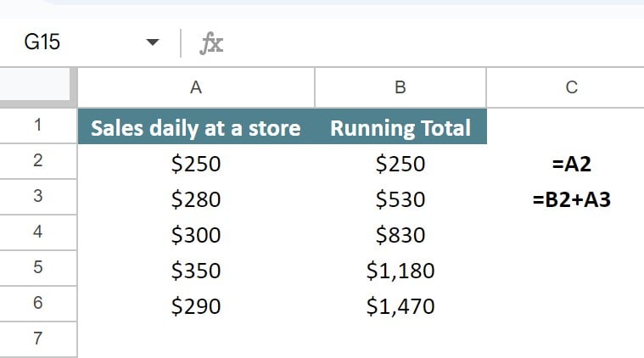This screenshot has width=644, height=358.
Task: Select the cell showing =B2+A3
Action: click(570, 199)
